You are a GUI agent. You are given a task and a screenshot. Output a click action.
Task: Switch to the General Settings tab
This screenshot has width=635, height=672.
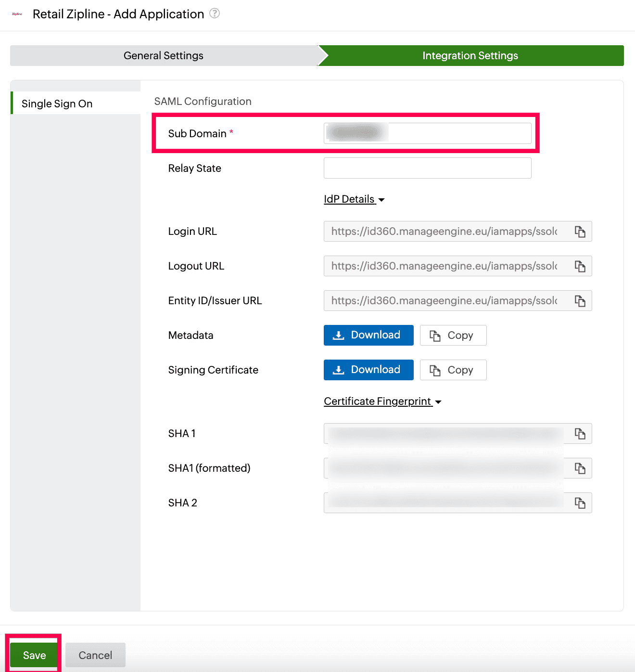(x=163, y=55)
